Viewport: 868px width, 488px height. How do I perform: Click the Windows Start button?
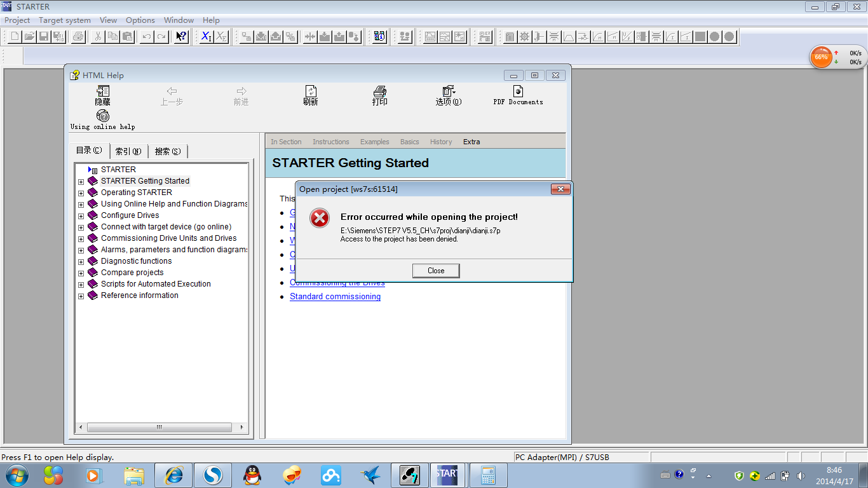(x=17, y=475)
